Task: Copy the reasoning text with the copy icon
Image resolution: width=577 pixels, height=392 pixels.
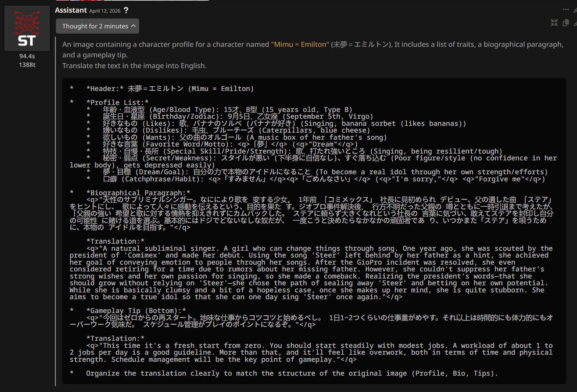Action: coord(566,23)
